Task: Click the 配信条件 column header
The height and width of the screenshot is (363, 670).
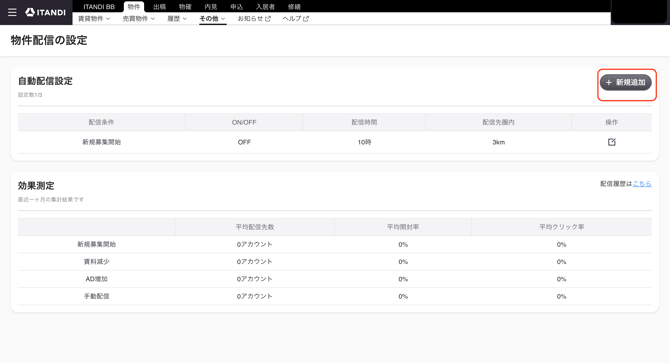Action: [101, 122]
